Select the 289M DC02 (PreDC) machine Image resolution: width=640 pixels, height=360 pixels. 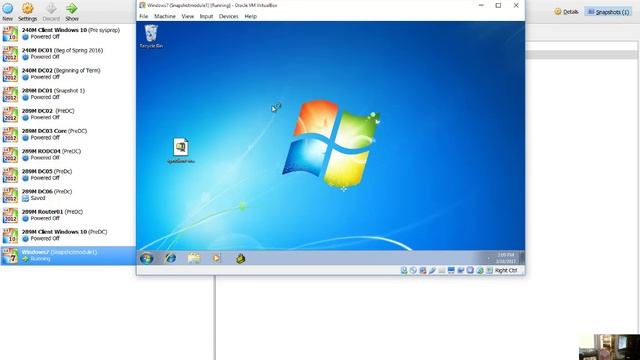pyautogui.click(x=68, y=114)
